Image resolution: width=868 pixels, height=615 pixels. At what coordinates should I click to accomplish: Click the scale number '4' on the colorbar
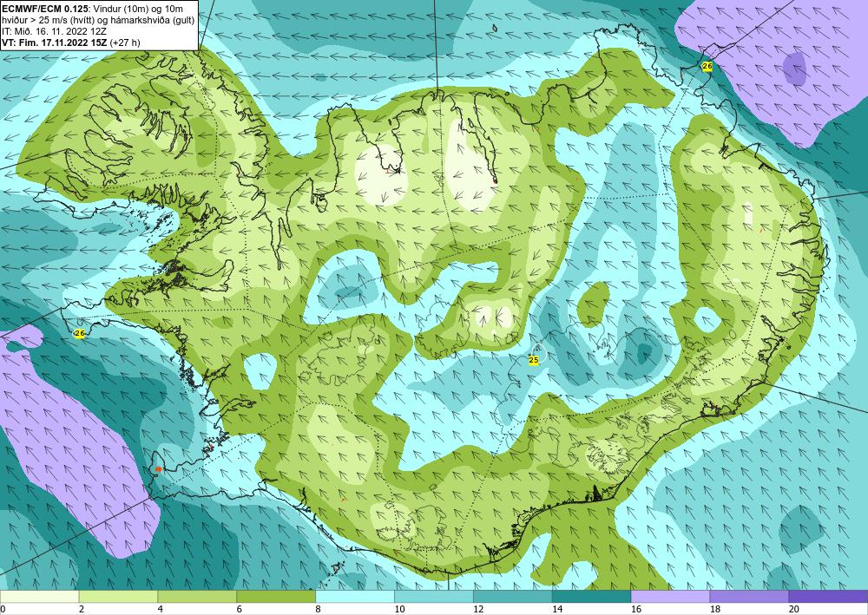161,610
